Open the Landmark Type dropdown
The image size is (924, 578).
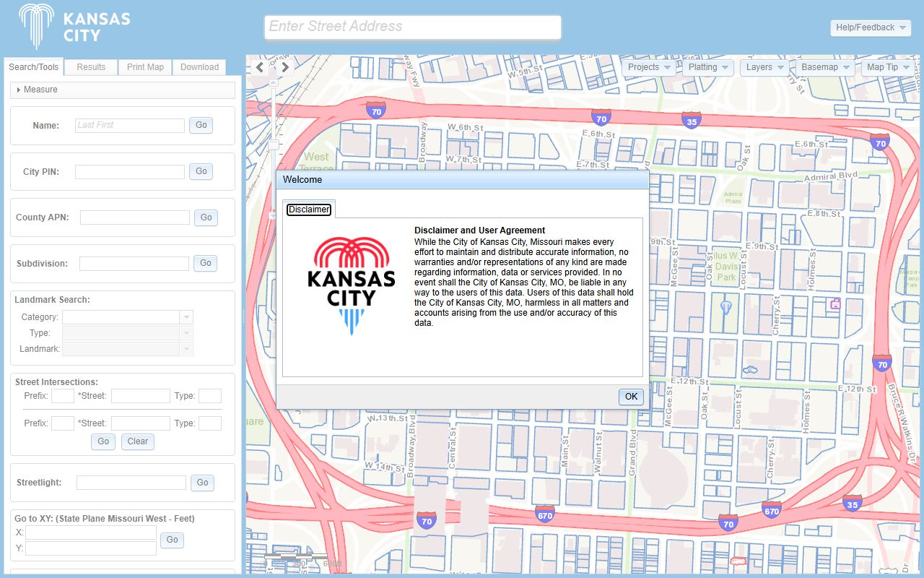(186, 333)
